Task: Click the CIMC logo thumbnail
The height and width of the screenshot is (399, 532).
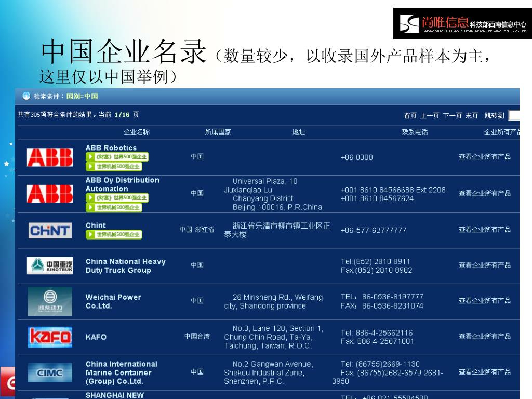Action: coord(50,373)
